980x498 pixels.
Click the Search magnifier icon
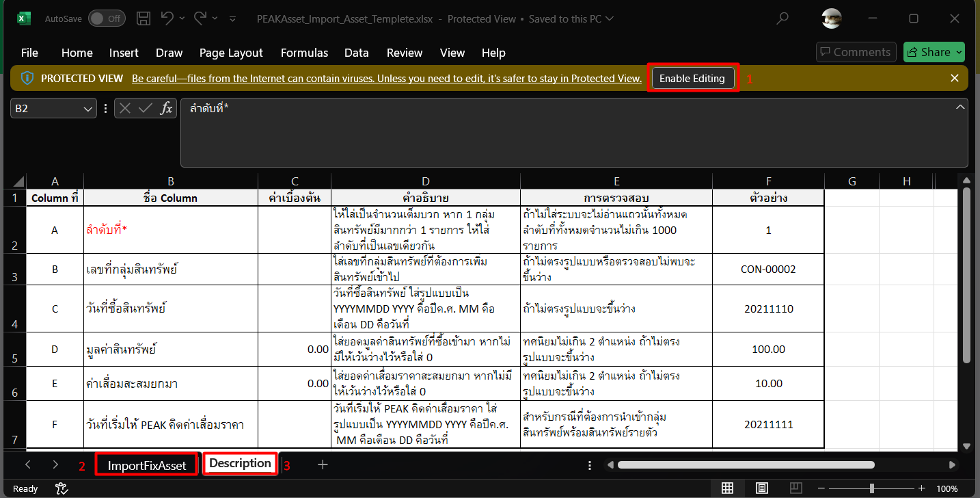point(781,18)
